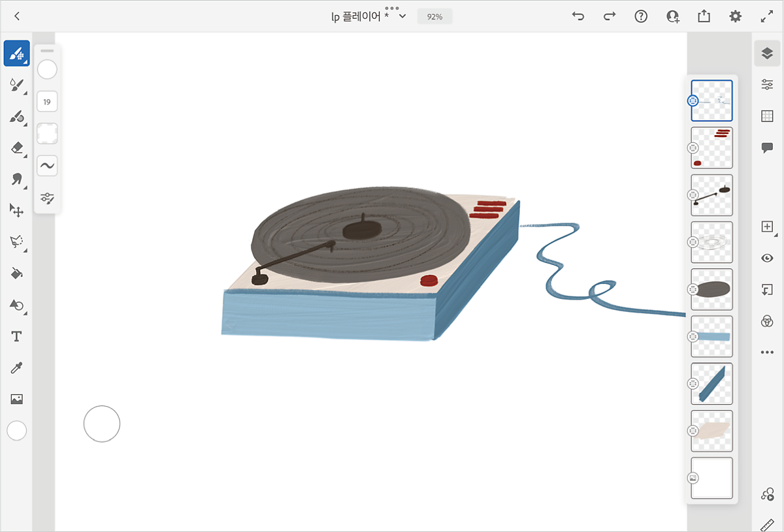Select the dark gray disc layer thumbnail
Screen dimensions: 784x532
point(712,289)
